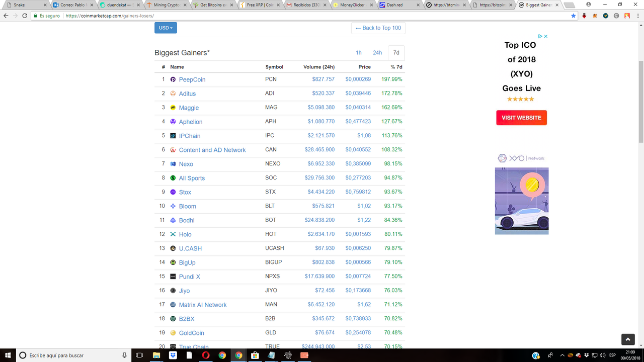Click Back to Top 100 button
Screen dimensions: 644x362
tap(378, 28)
